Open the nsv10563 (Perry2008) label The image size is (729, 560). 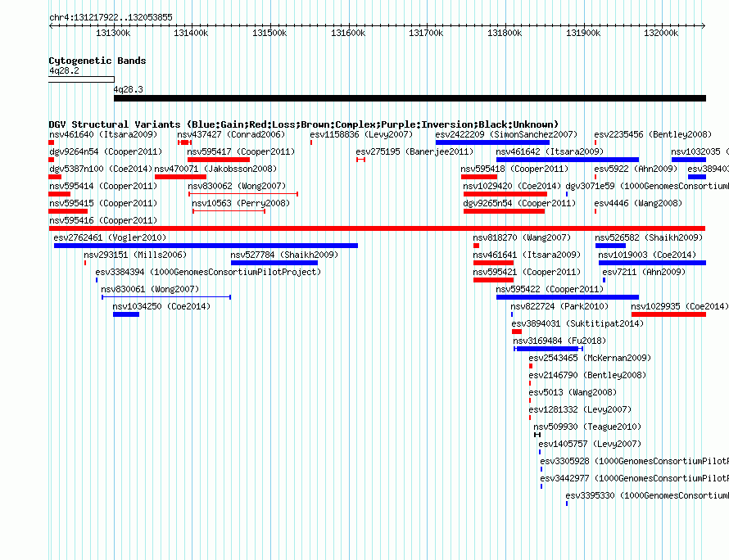pyautogui.click(x=241, y=203)
